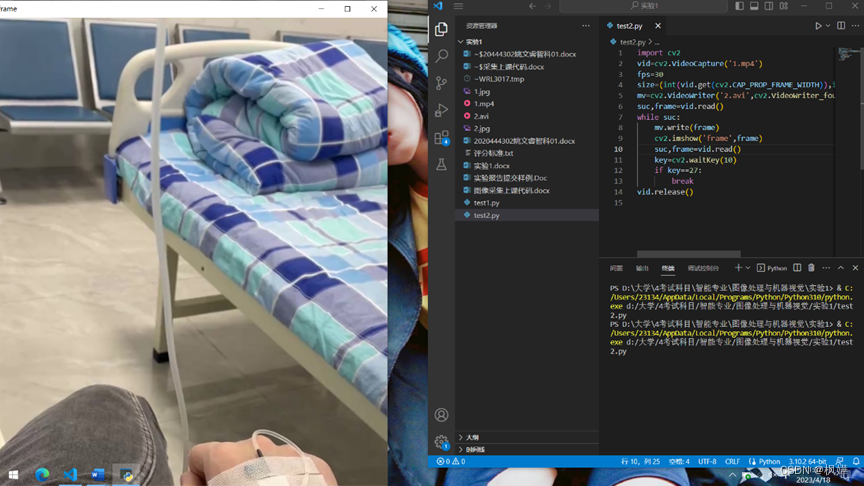Go to line via 行 10, 列 25

coord(640,462)
